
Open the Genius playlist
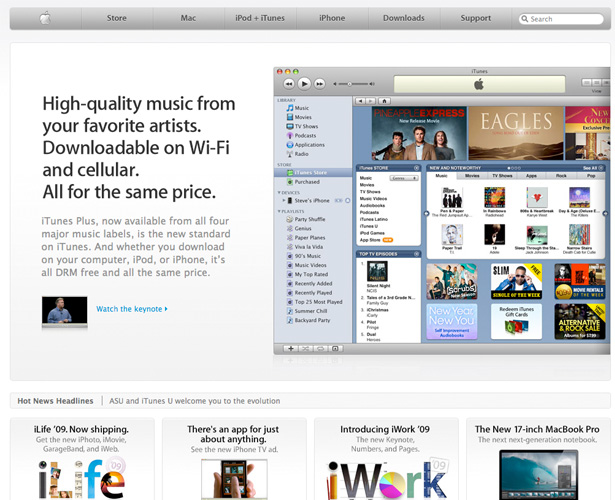coord(299,228)
